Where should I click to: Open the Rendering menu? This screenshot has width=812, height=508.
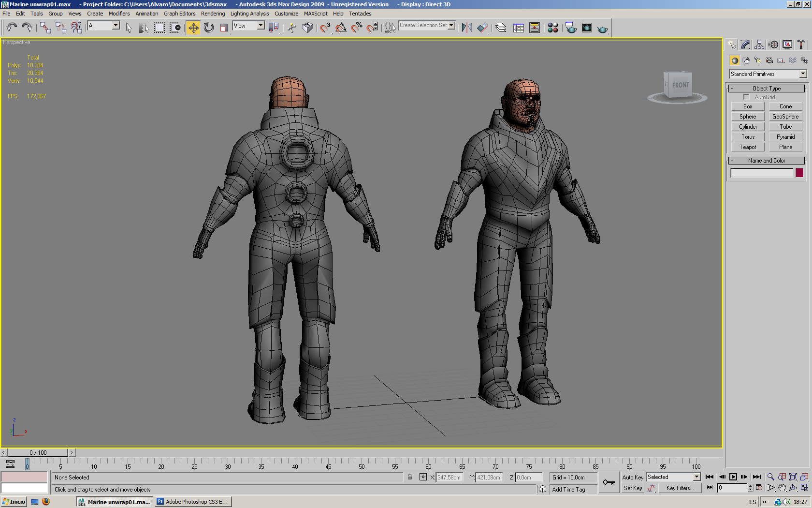point(213,14)
